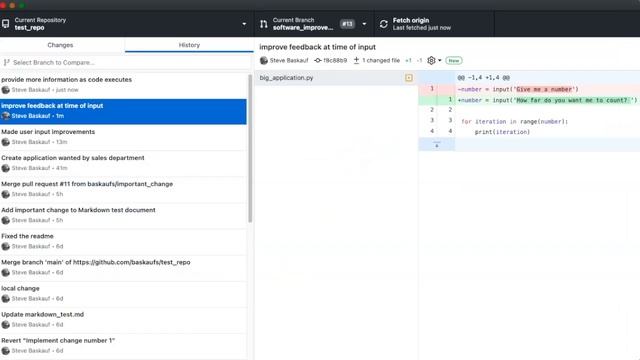
Task: Switch to the History tab
Action: tap(189, 45)
